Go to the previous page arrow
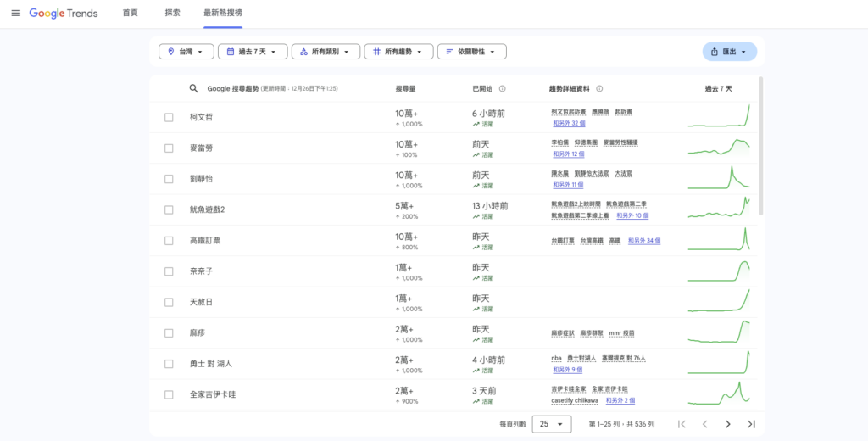The width and height of the screenshot is (868, 441). point(704,424)
